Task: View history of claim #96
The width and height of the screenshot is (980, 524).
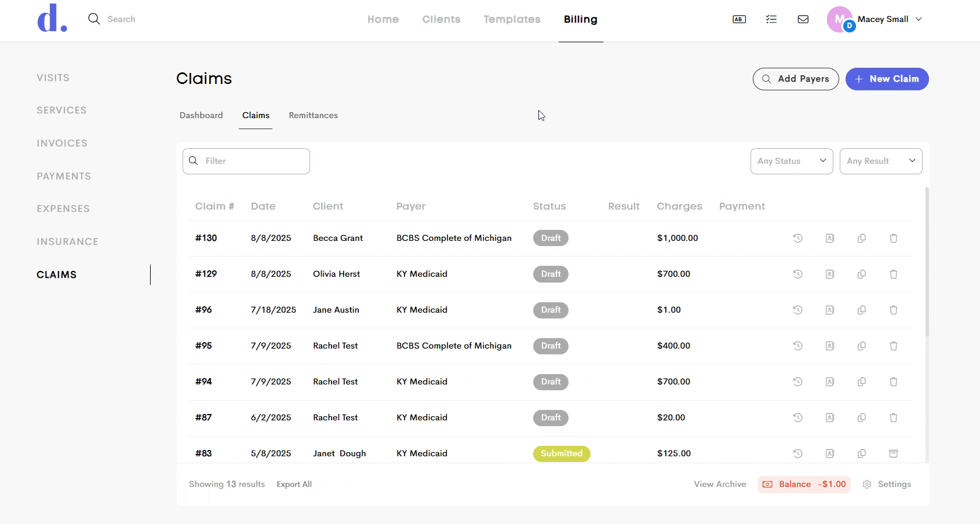Action: pos(797,310)
